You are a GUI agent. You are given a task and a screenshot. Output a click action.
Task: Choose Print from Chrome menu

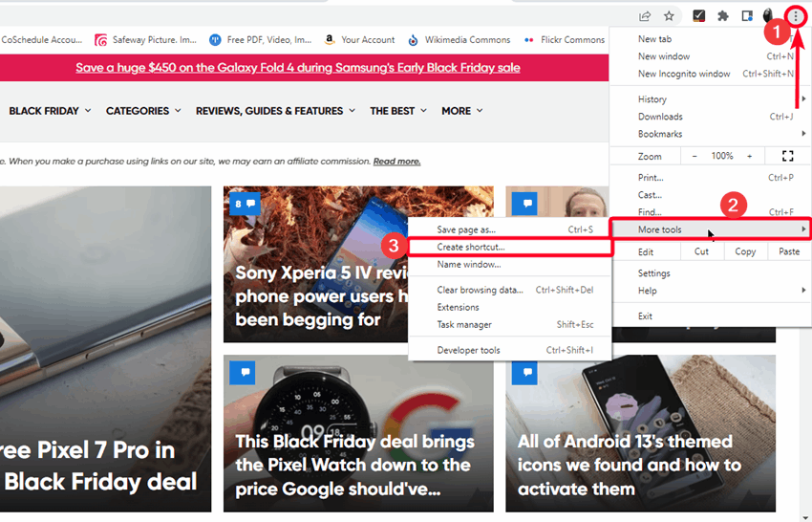710,177
